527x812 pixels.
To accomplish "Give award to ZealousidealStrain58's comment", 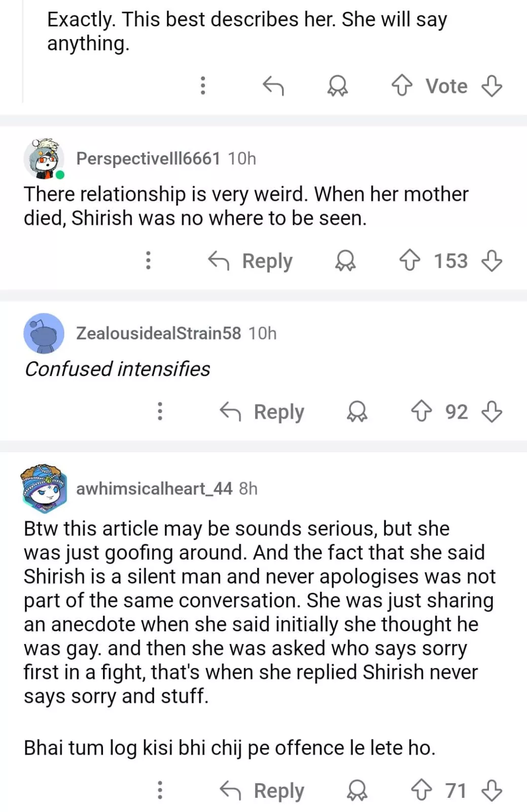I will pos(357,411).
